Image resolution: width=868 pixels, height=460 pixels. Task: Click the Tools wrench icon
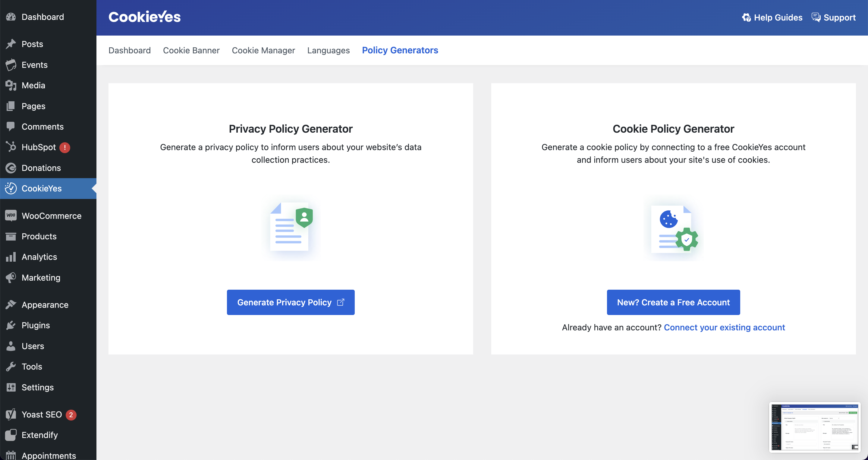click(x=11, y=367)
